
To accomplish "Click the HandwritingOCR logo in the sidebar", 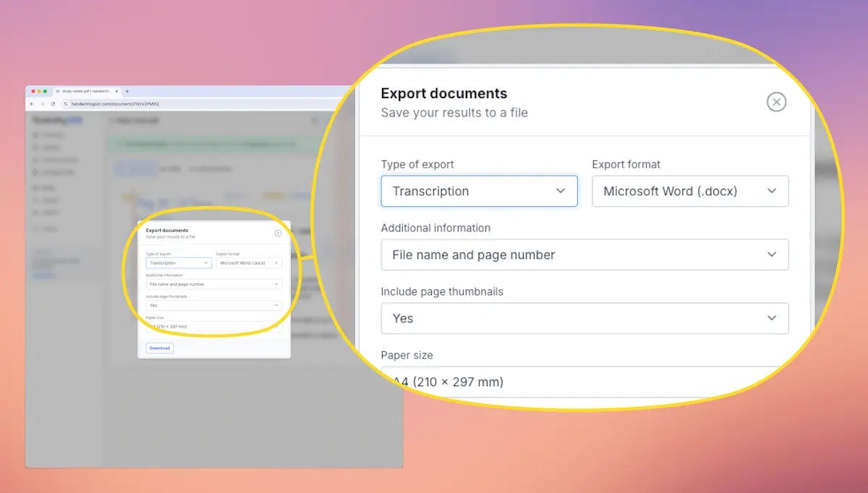I will [x=56, y=120].
